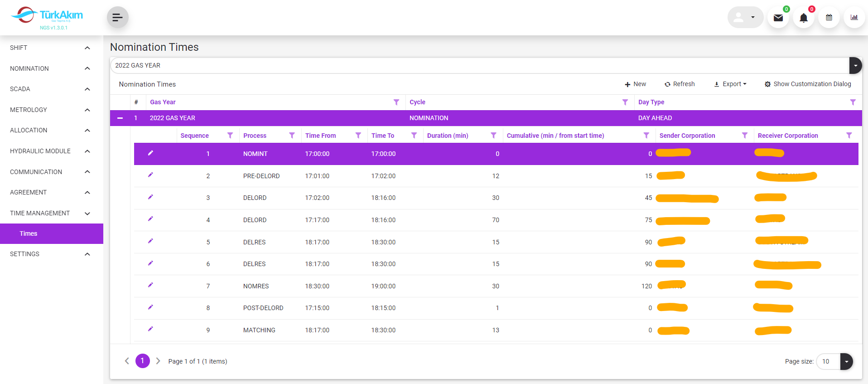This screenshot has height=384, width=868.
Task: Select Times in the sidebar
Action: 29,233
